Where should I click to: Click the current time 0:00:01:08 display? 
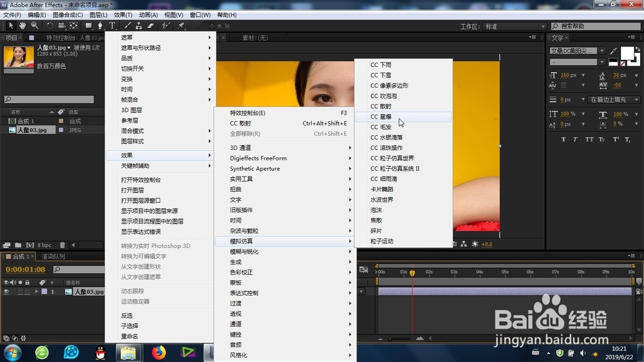click(25, 269)
